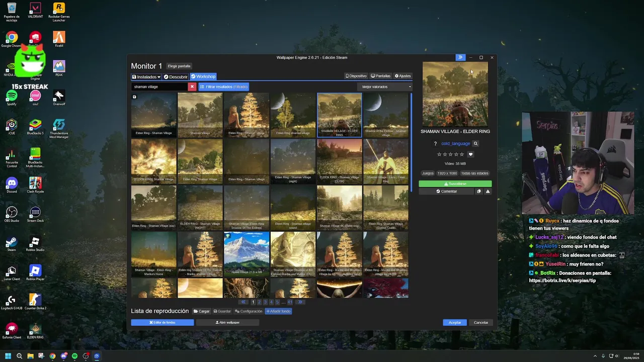Copy the wallpaper link icon beside Comentar

click(479, 192)
